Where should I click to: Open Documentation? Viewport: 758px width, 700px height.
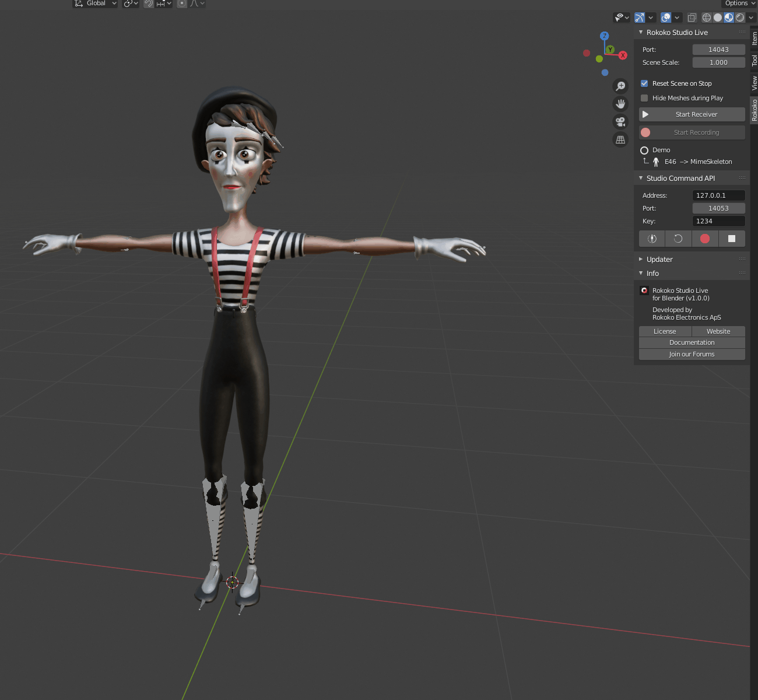pyautogui.click(x=692, y=342)
